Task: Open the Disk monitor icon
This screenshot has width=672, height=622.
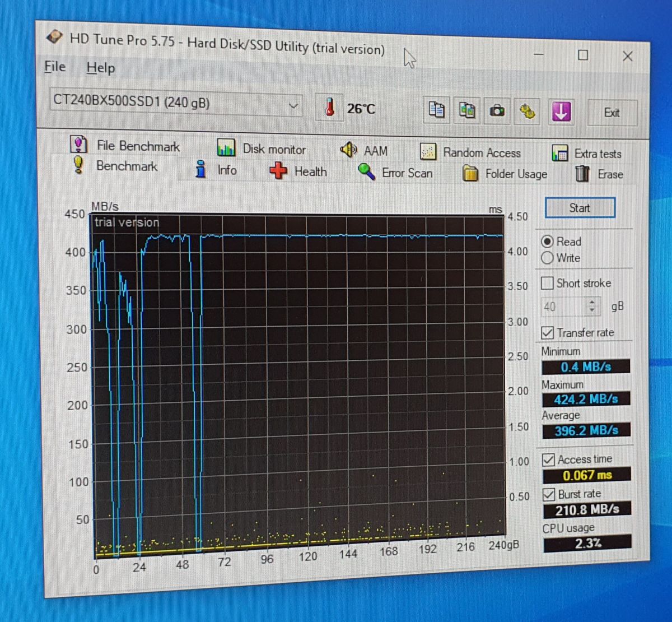Action: [x=227, y=148]
